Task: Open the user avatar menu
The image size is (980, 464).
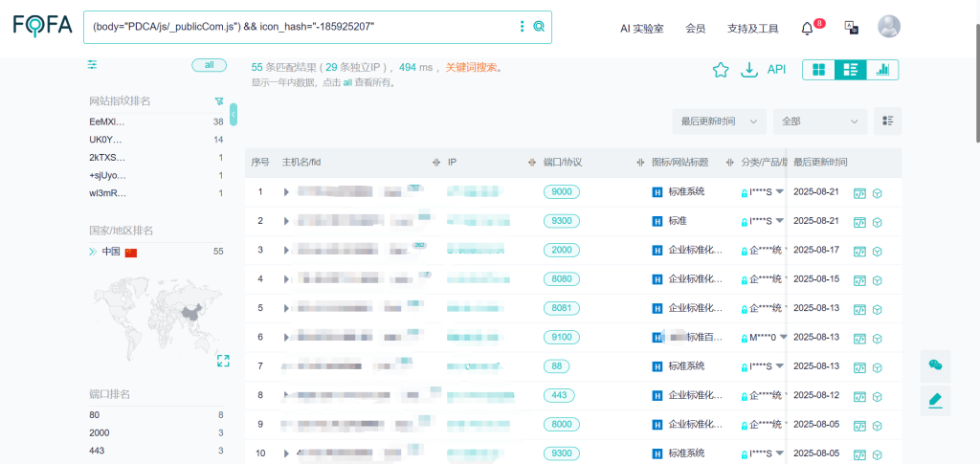Action: [889, 27]
